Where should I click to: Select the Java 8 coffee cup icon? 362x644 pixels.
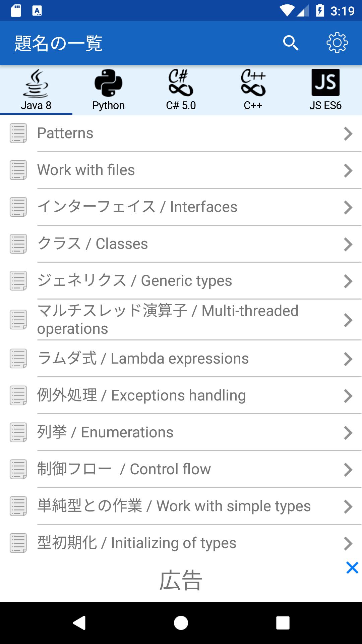[36, 83]
